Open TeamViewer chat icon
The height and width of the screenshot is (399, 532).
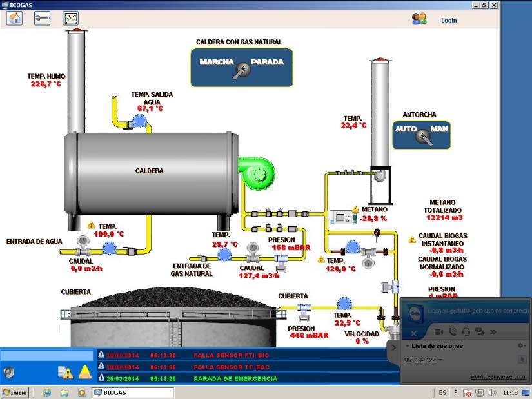click(x=479, y=331)
